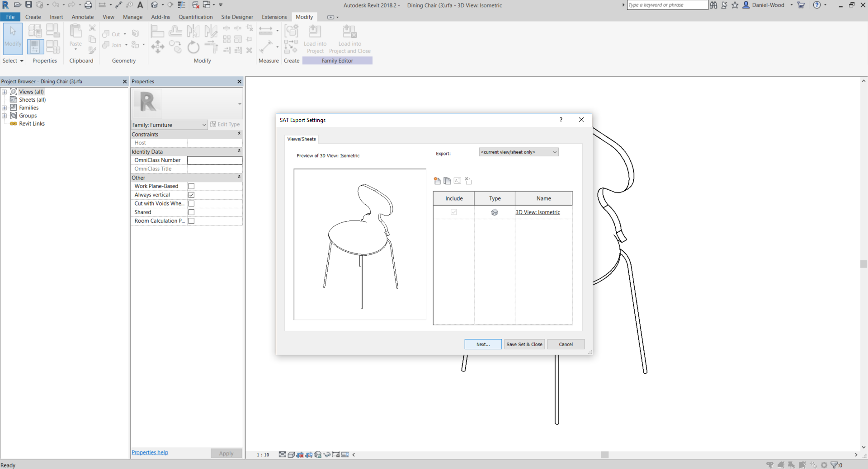Uncheck the Always vertical checkbox
The image size is (868, 469).
coord(191,195)
